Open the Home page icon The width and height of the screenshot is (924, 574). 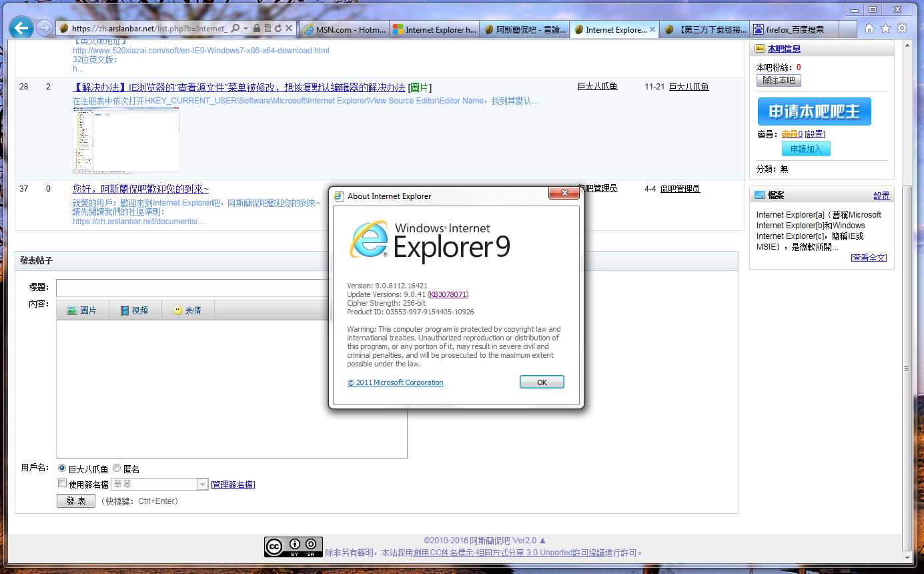[869, 28]
